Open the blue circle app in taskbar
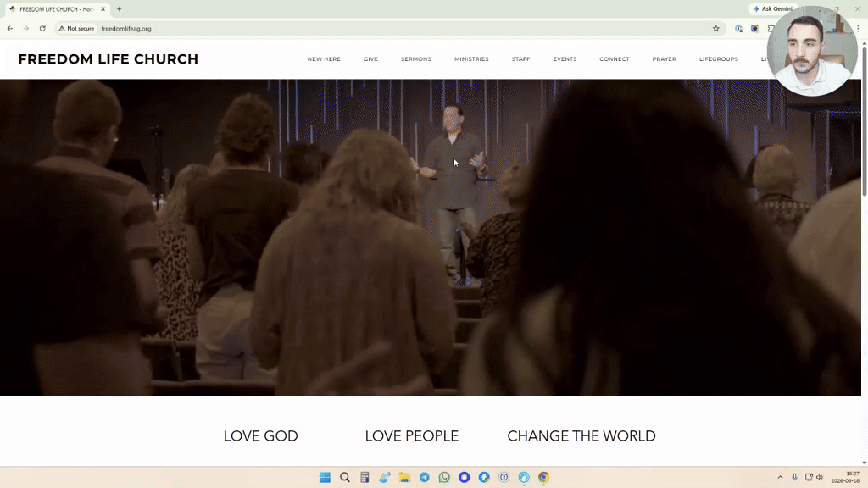 [465, 478]
